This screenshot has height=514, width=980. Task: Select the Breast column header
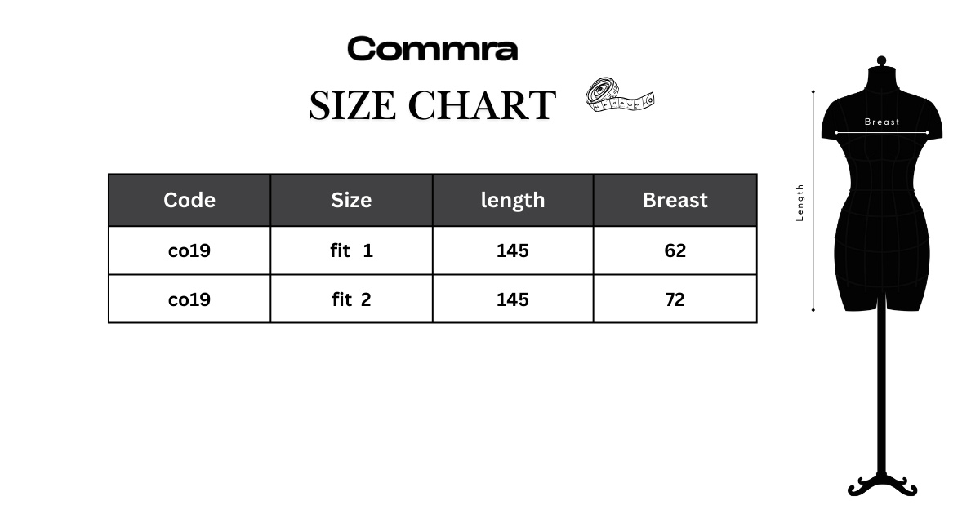675,200
